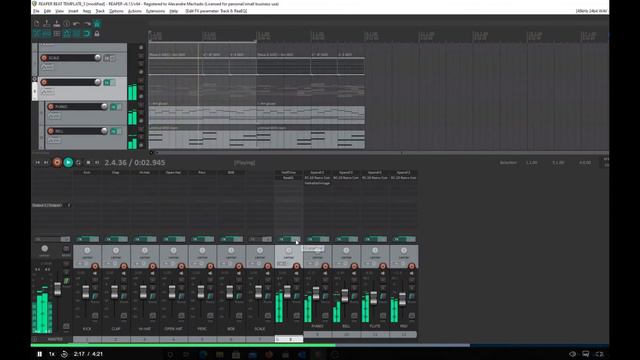This screenshot has height=360, width=640.
Task: Click the transport Record button
Action: [x=57, y=162]
